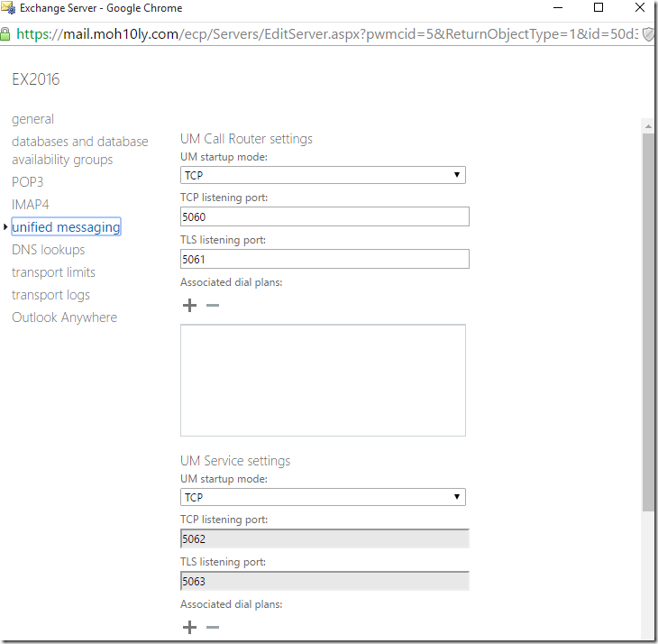Open databases and database availability groups tab

tap(79, 151)
